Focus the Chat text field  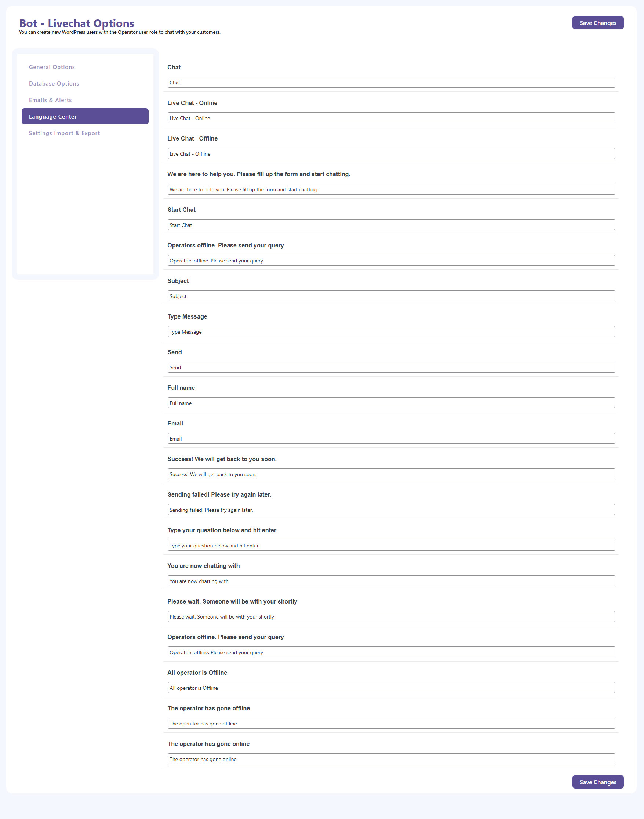pos(391,83)
